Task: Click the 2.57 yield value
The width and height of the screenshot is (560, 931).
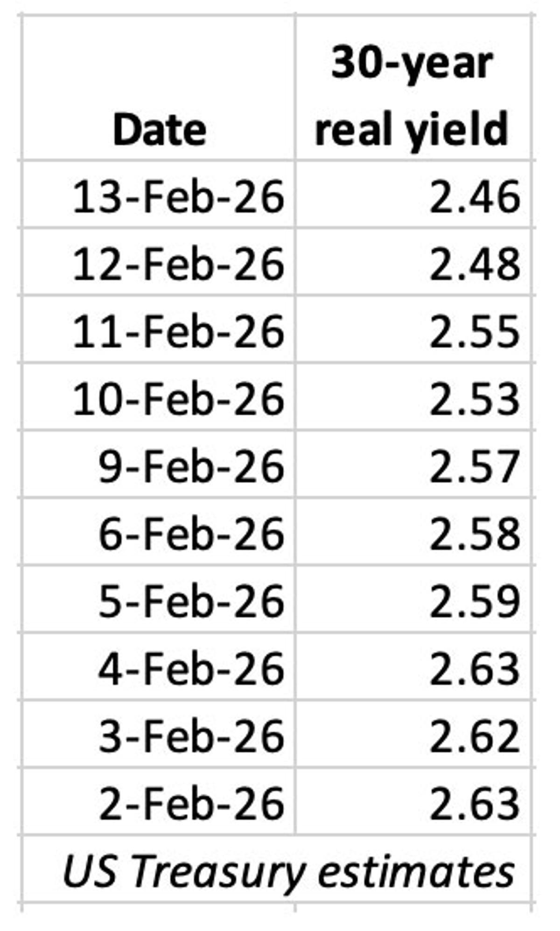Action: tap(474, 466)
